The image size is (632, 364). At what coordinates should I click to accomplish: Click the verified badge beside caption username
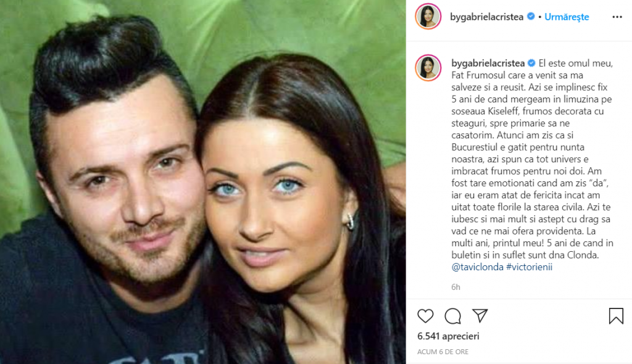(x=531, y=64)
